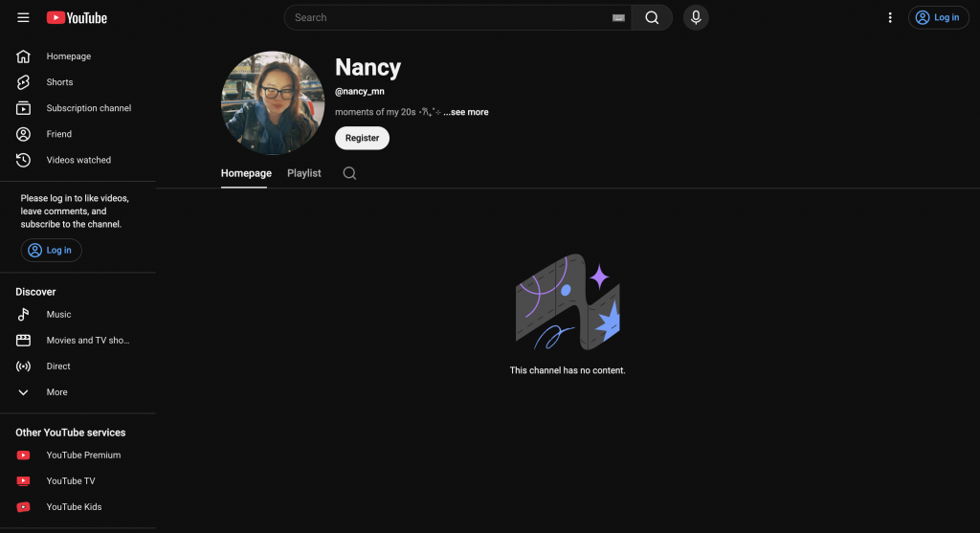Click the Videos watched label
The image size is (980, 533).
(x=78, y=160)
